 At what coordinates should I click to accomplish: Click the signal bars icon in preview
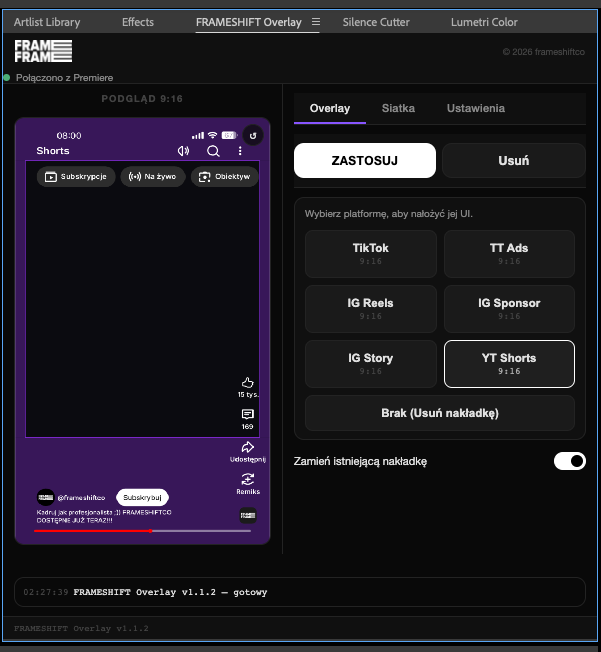198,136
